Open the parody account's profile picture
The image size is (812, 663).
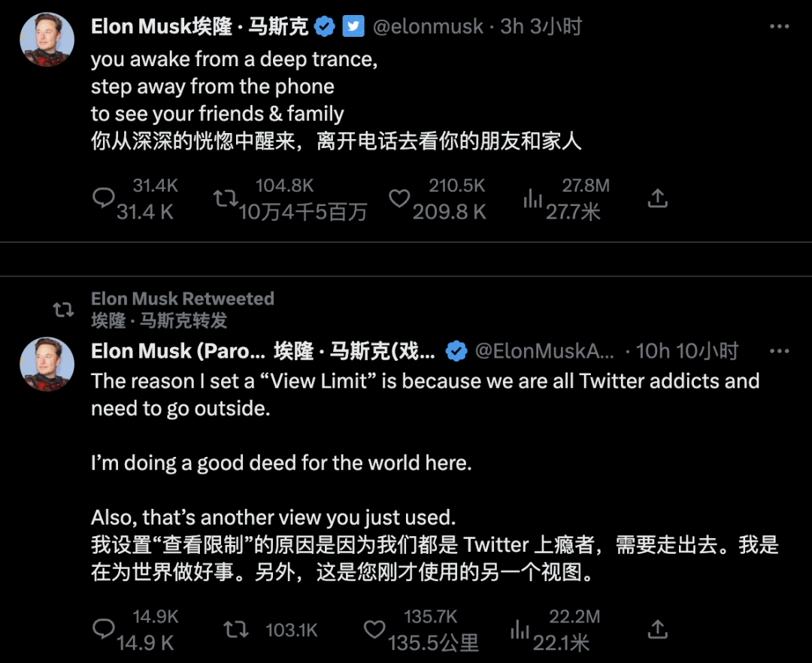click(x=46, y=365)
